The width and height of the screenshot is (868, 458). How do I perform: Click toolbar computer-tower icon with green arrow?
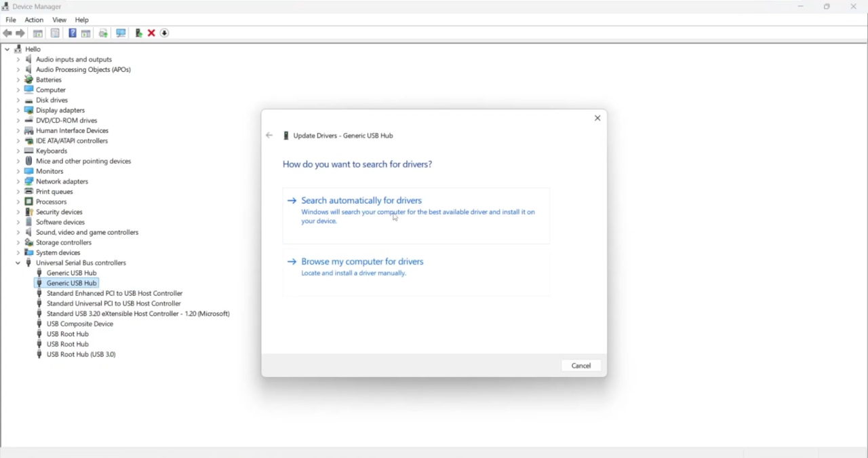138,33
